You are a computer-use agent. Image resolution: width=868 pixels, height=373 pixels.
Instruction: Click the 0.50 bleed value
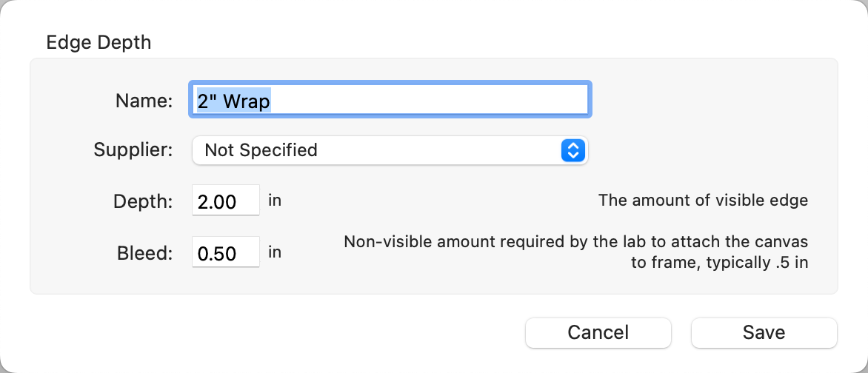[x=216, y=254]
